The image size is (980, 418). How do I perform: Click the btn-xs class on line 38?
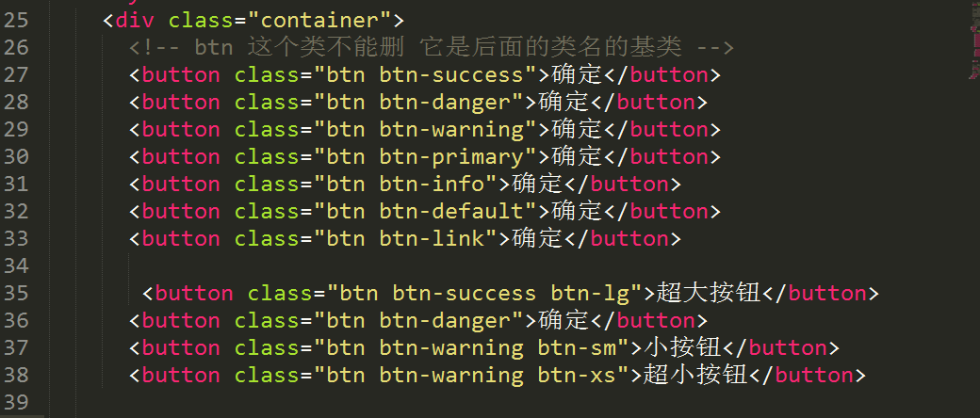577,375
